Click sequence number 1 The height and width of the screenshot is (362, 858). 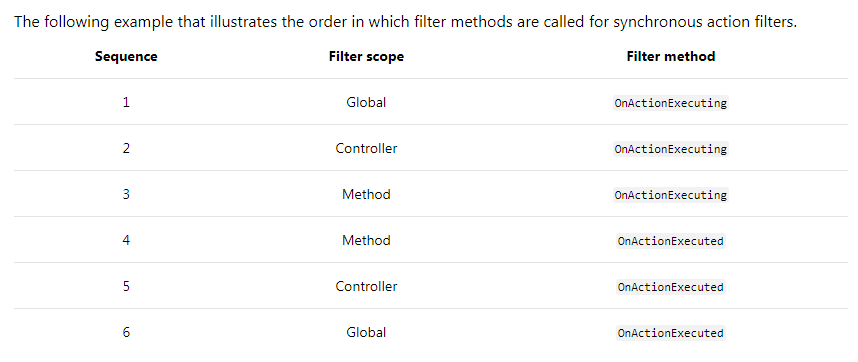[x=126, y=102]
